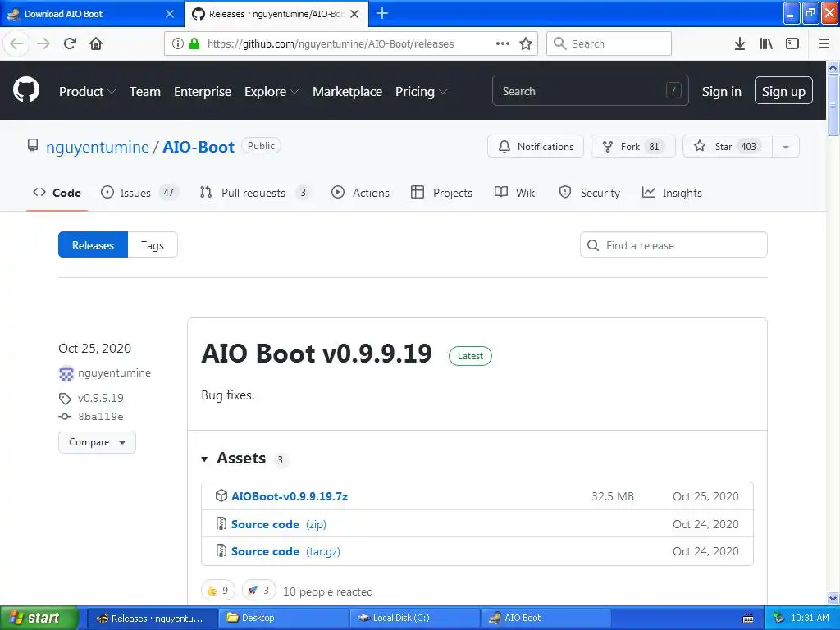Viewport: 840px width, 630px height.
Task: Switch to AIO Boot taskbar item
Action: coord(546,619)
